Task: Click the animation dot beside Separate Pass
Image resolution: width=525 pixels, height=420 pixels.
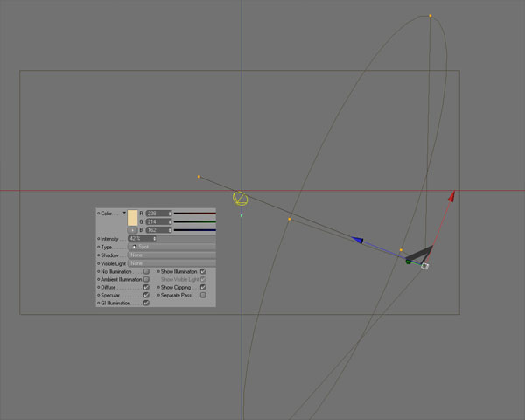Action: point(158,295)
